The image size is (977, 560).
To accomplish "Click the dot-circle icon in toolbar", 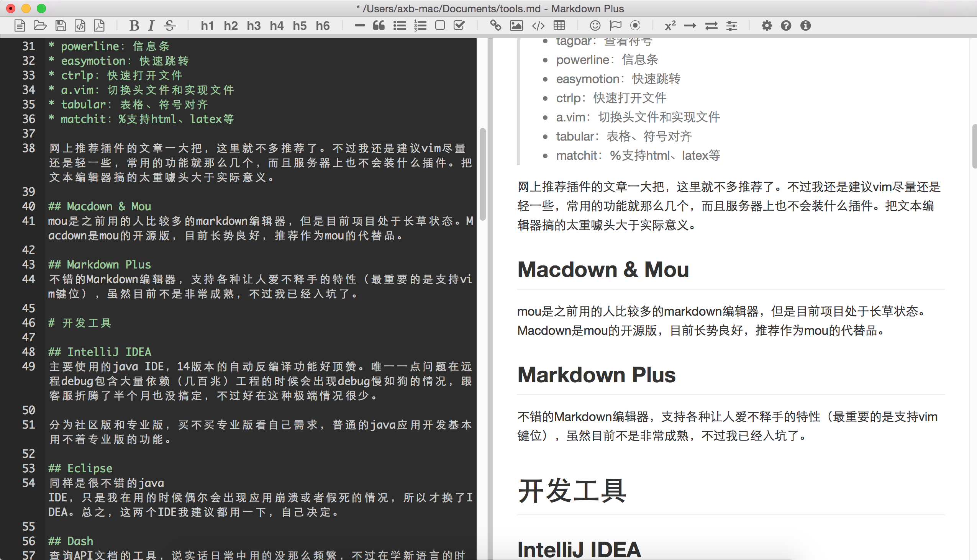I will pyautogui.click(x=636, y=26).
